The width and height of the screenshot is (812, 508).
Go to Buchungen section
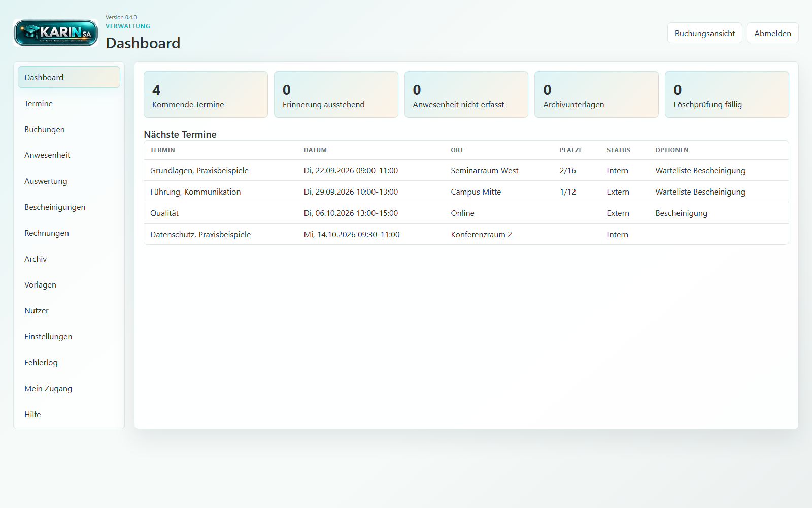[x=69, y=129]
